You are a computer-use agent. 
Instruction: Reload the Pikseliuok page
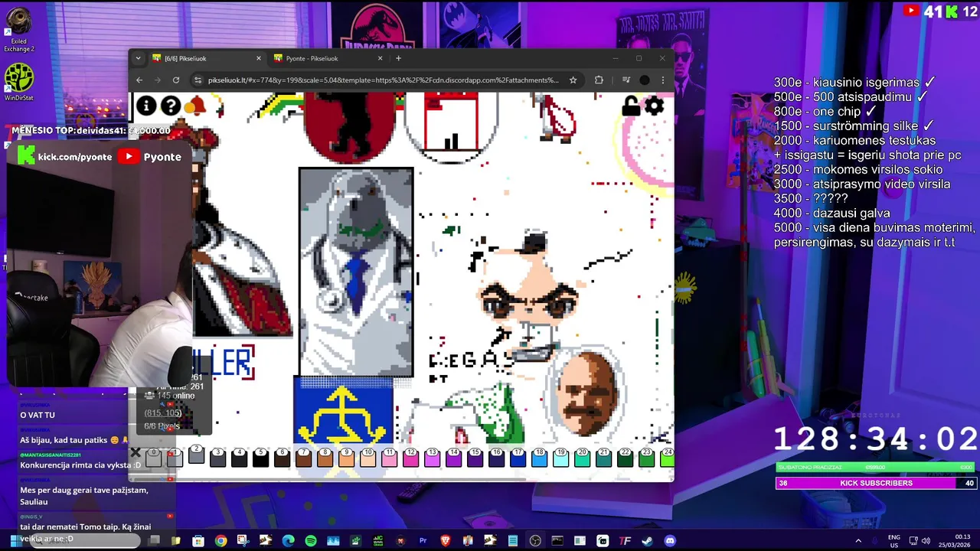point(176,80)
